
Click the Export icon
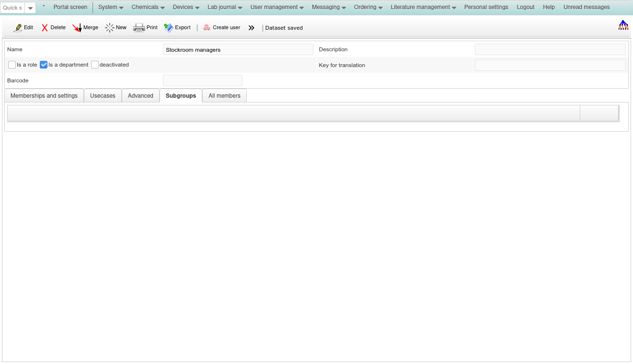pyautogui.click(x=169, y=28)
